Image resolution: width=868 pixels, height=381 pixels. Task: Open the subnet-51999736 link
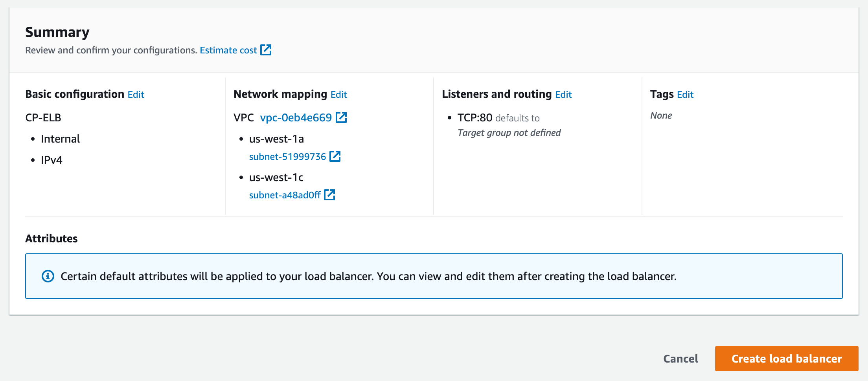pyautogui.click(x=287, y=156)
